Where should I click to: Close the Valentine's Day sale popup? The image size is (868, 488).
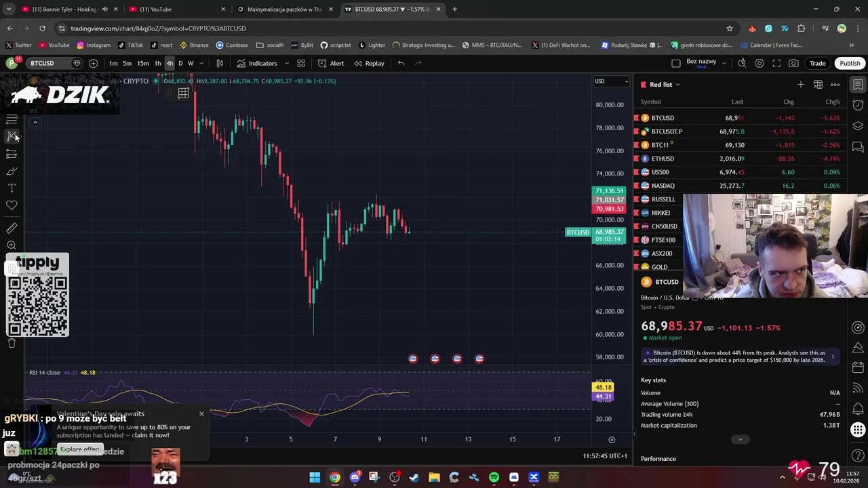click(x=201, y=413)
